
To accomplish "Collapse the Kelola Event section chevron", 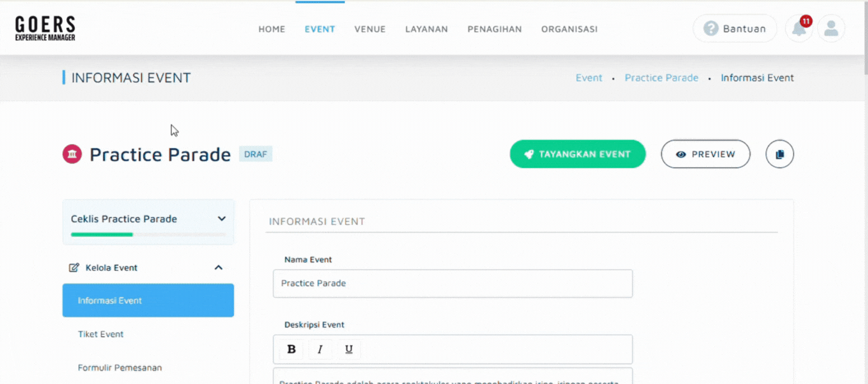I will [x=219, y=268].
